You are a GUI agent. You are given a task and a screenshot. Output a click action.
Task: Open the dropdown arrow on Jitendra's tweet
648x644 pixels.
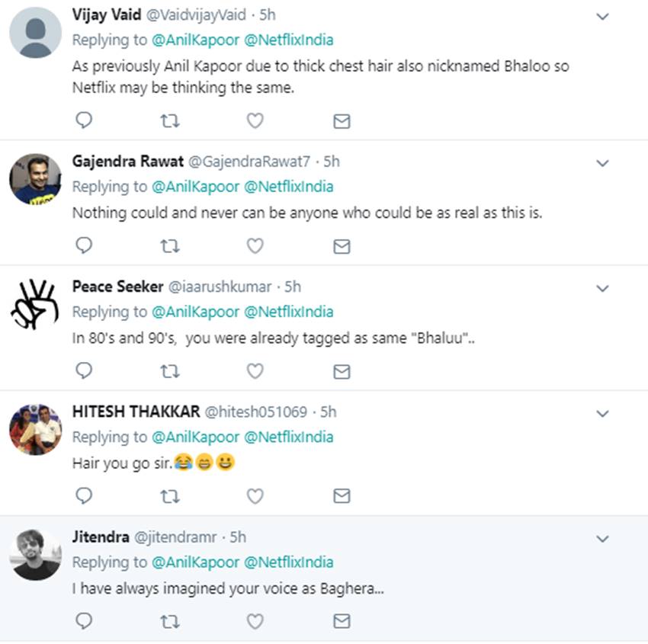click(602, 539)
